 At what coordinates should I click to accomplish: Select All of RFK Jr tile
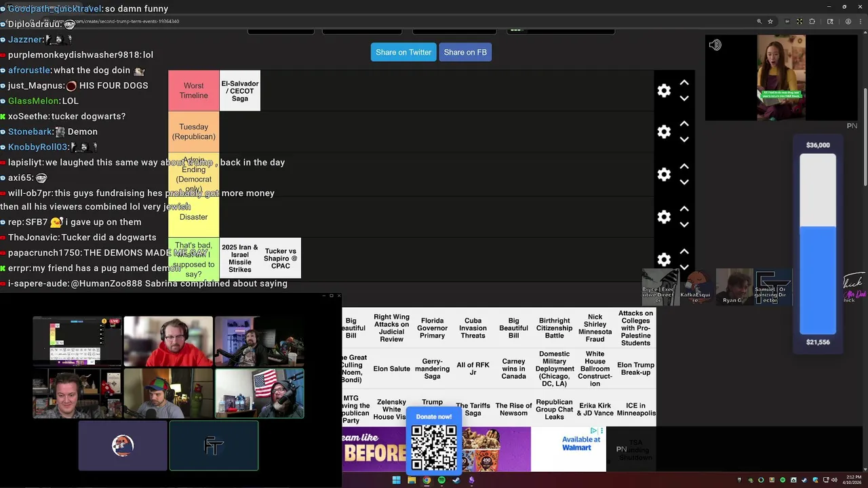click(473, 369)
